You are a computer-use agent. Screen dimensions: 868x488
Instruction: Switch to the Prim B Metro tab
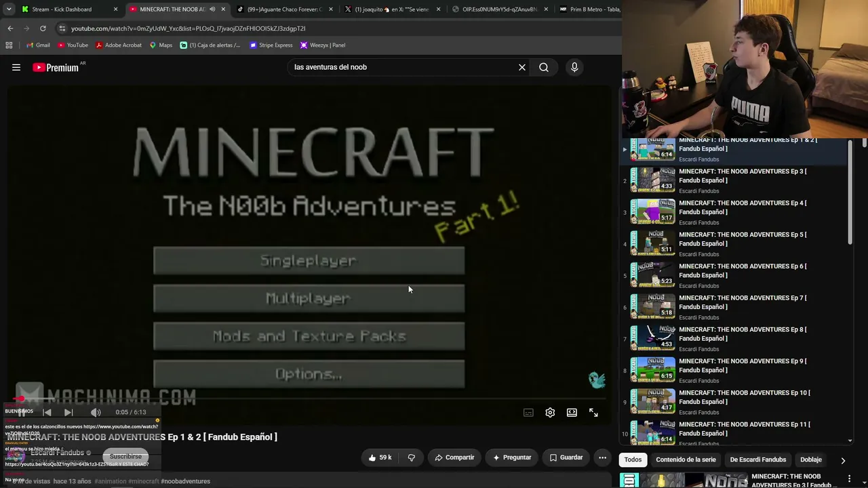[x=589, y=9]
